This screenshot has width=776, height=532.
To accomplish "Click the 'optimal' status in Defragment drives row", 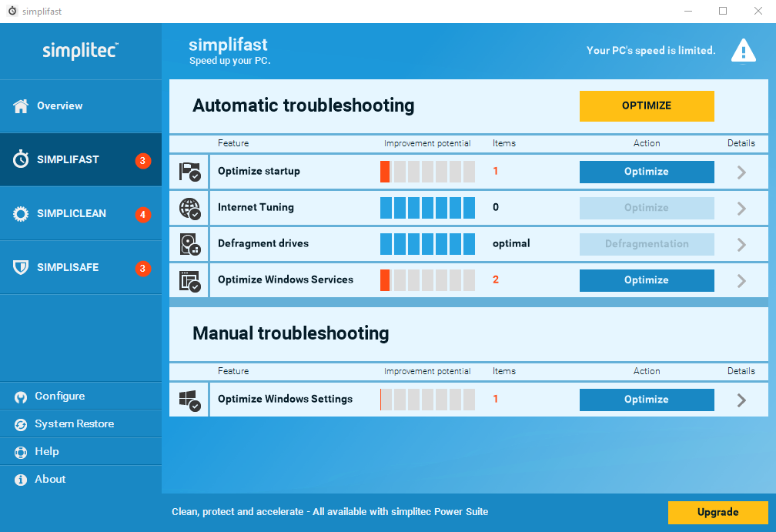I will 511,243.
